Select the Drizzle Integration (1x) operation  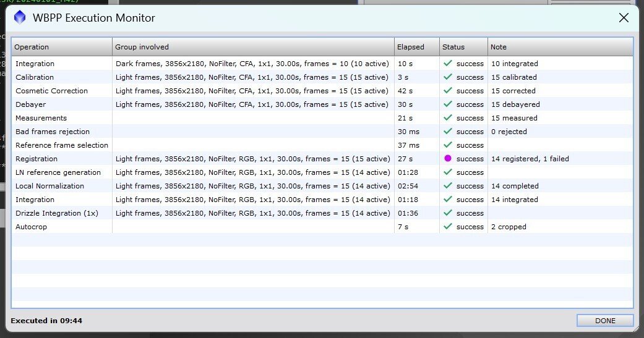click(57, 213)
